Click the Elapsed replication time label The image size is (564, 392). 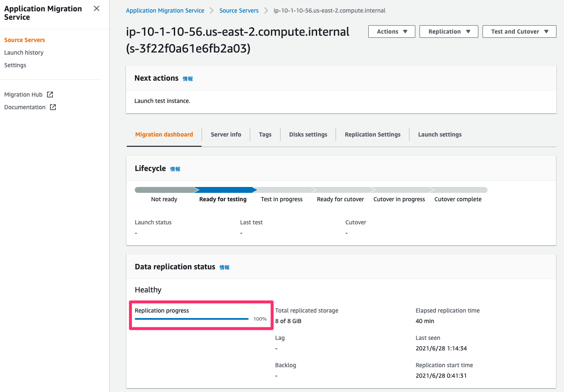point(448,310)
